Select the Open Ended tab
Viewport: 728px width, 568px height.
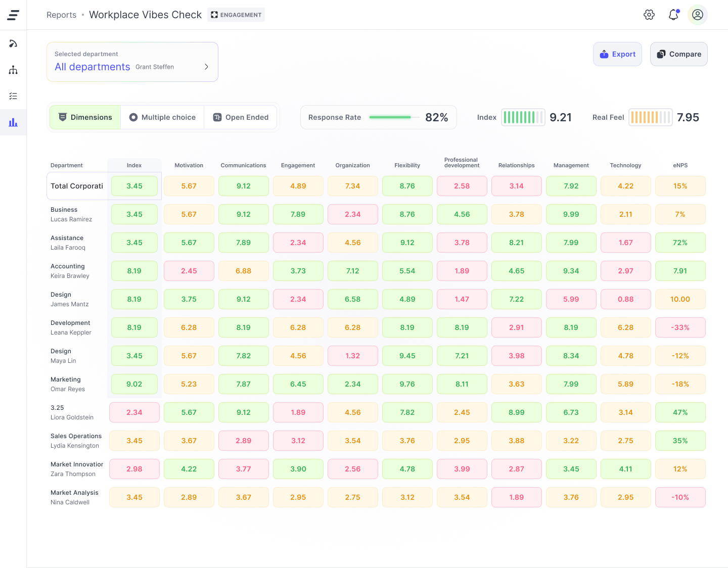pos(241,117)
